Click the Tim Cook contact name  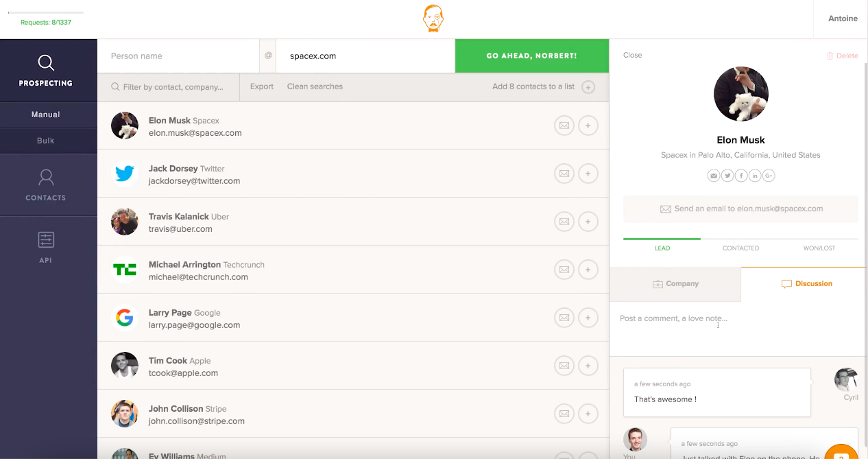[x=168, y=361]
